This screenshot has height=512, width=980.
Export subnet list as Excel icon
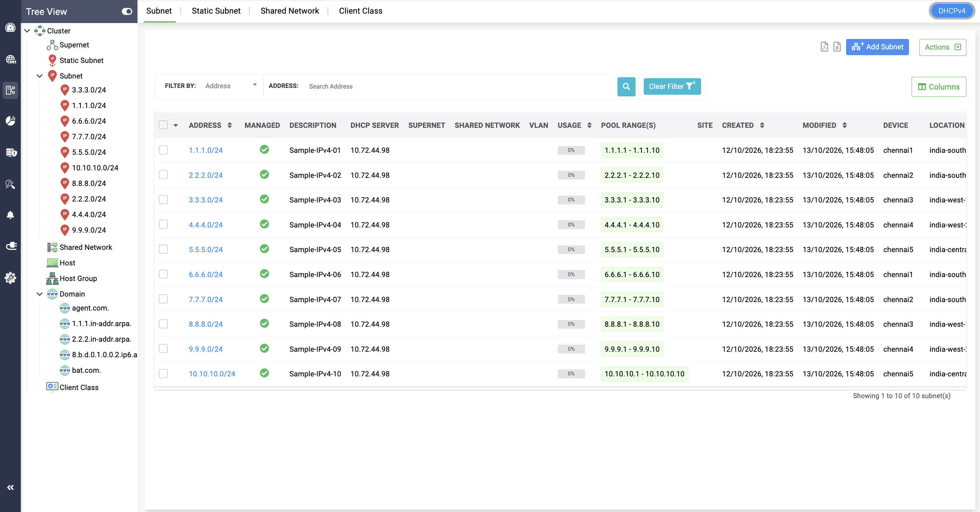click(837, 47)
